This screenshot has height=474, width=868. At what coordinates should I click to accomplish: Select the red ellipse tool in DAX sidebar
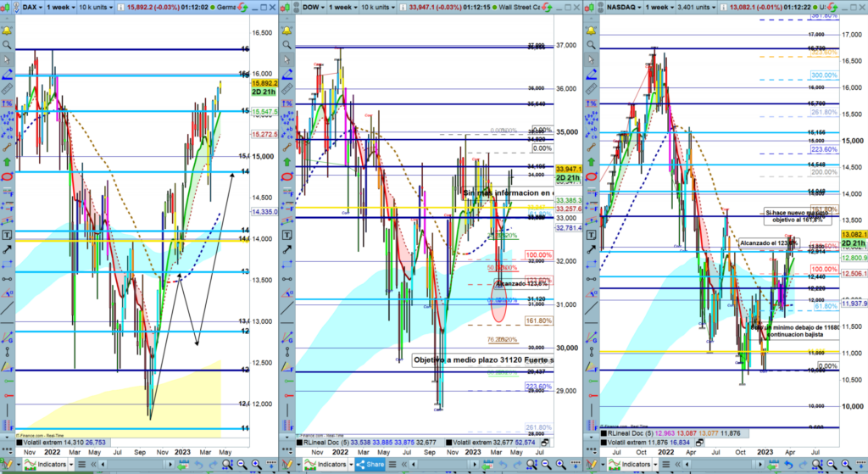6,177
